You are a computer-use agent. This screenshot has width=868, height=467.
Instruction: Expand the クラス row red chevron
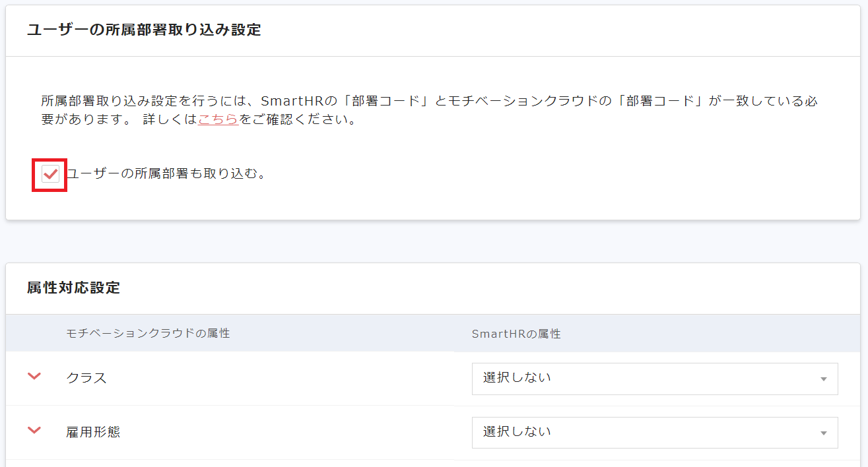pyautogui.click(x=34, y=377)
